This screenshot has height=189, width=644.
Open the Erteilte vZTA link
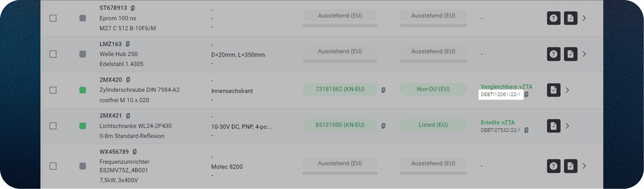click(498, 123)
